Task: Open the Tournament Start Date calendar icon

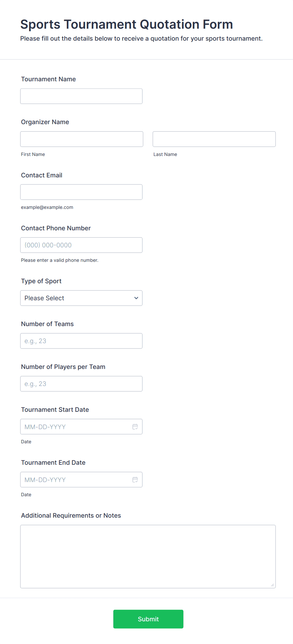Action: coord(135,427)
